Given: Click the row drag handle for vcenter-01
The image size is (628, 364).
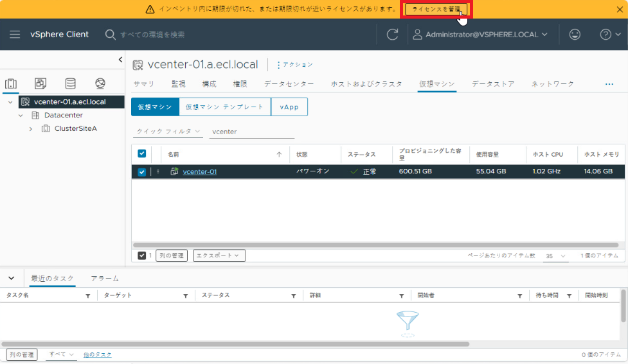Looking at the screenshot, I should coord(157,171).
